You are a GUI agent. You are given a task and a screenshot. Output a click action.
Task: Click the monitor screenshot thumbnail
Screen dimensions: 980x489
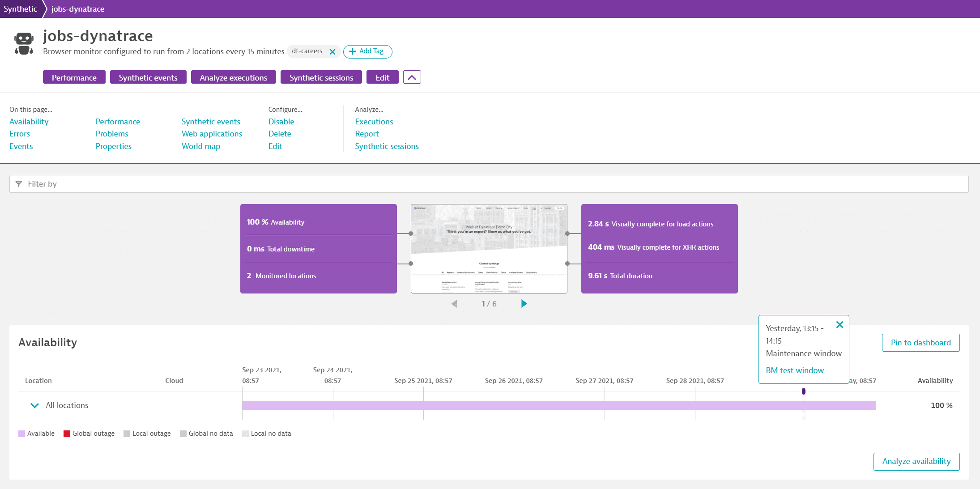pyautogui.click(x=489, y=249)
